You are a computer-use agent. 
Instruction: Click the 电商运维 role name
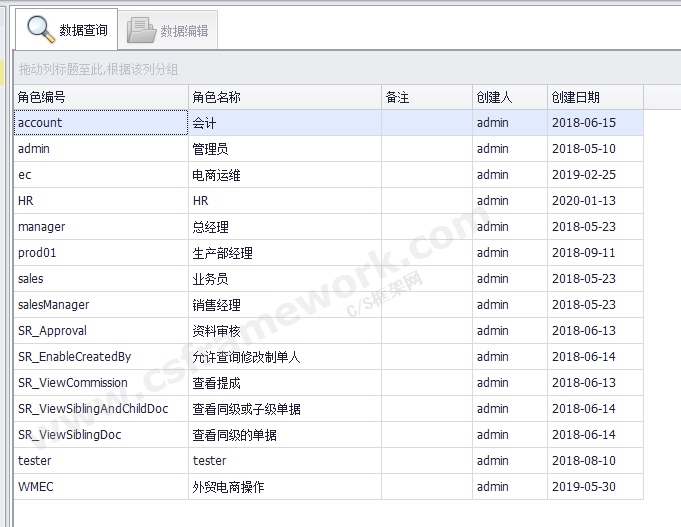pos(285,175)
